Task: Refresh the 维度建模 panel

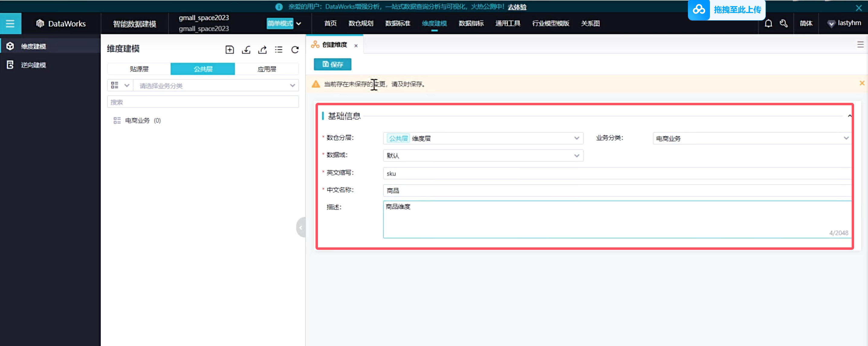Action: (x=295, y=50)
